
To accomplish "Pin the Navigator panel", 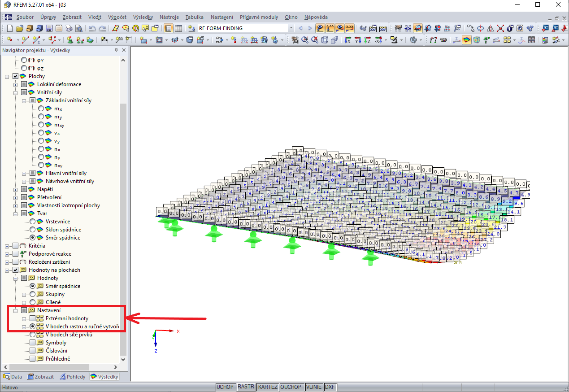I will tap(116, 50).
